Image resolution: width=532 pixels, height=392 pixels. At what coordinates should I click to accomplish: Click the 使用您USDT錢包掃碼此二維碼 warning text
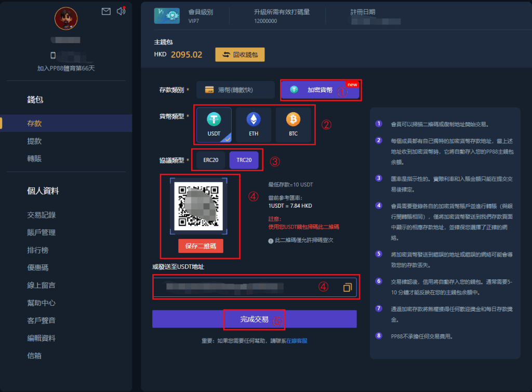303,227
